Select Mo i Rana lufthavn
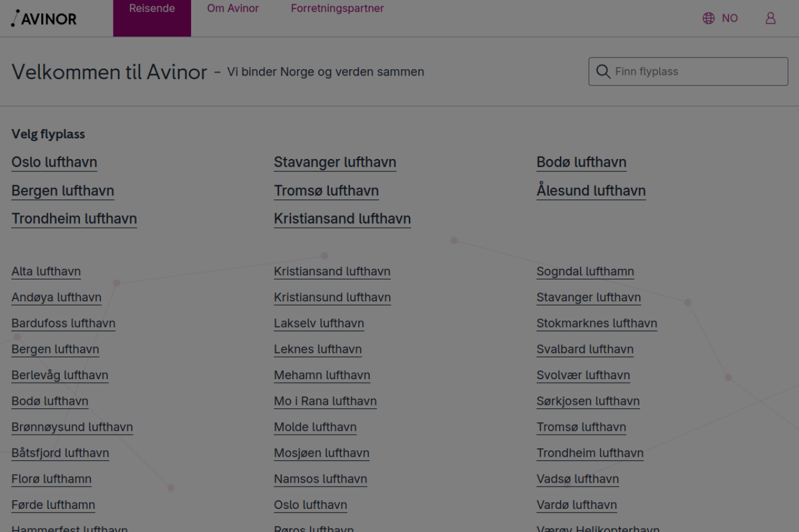799x532 pixels. (325, 401)
